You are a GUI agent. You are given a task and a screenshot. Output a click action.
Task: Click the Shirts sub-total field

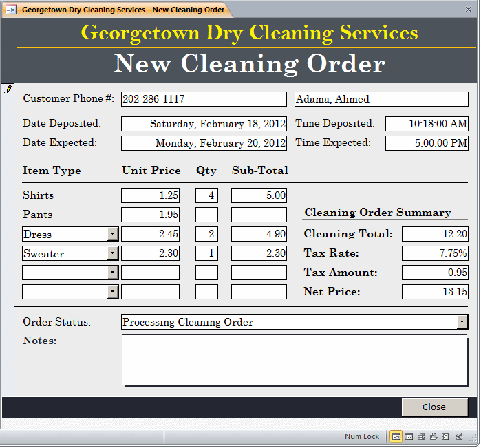[x=259, y=195]
